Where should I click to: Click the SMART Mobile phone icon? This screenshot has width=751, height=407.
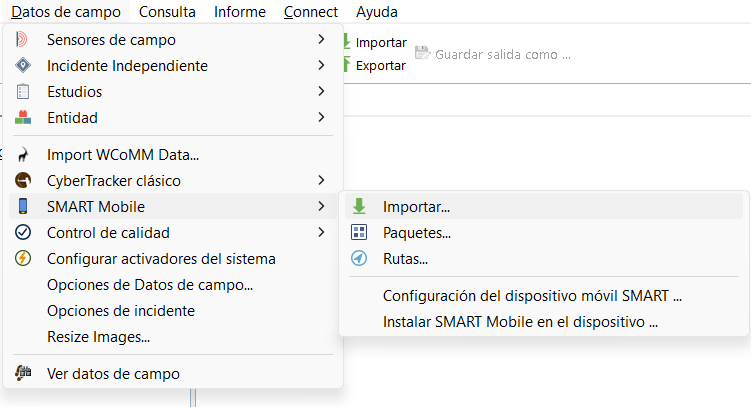(23, 207)
